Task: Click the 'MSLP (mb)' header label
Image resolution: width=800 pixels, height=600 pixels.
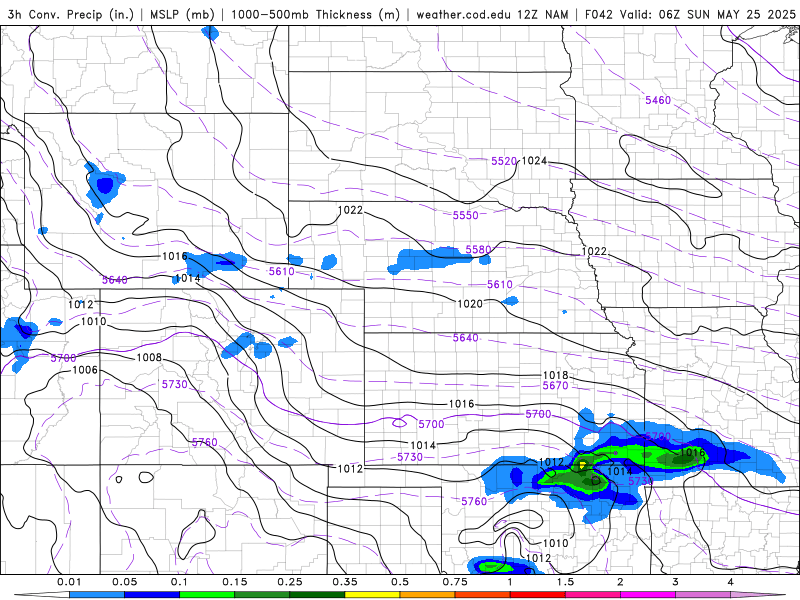Action: click(182, 14)
